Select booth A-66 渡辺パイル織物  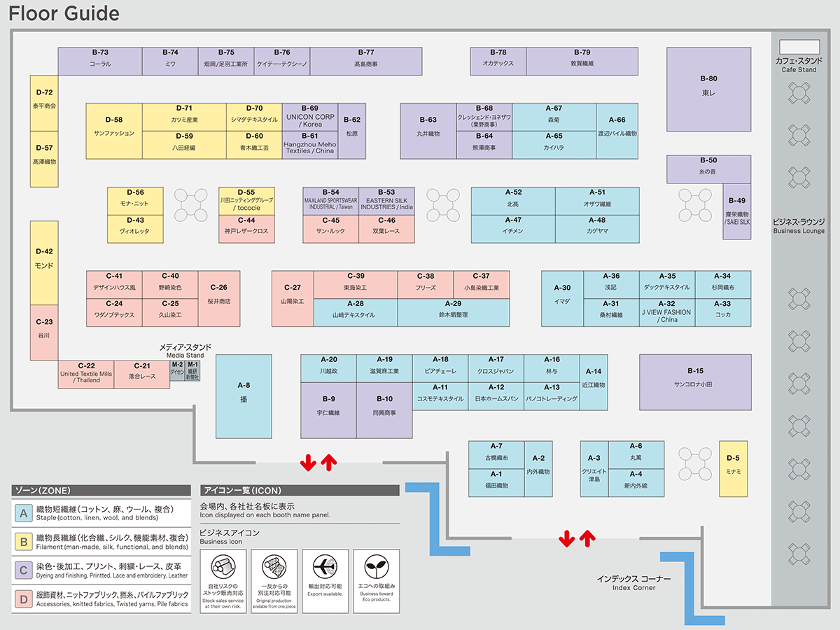pyautogui.click(x=617, y=131)
